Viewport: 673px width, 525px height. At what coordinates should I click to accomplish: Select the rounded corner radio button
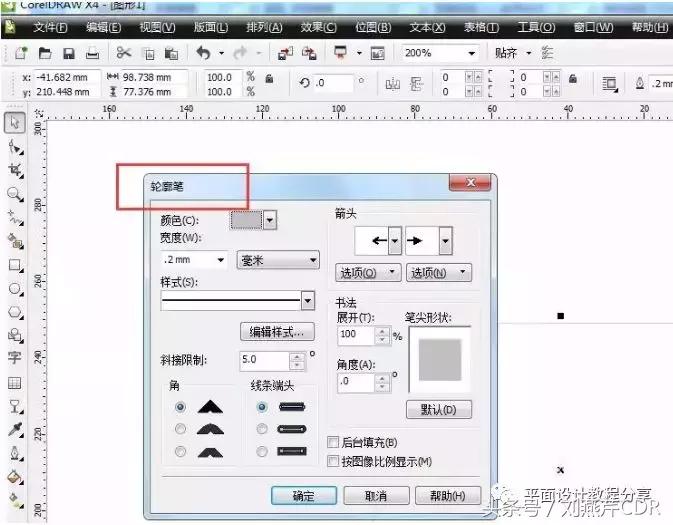click(180, 429)
